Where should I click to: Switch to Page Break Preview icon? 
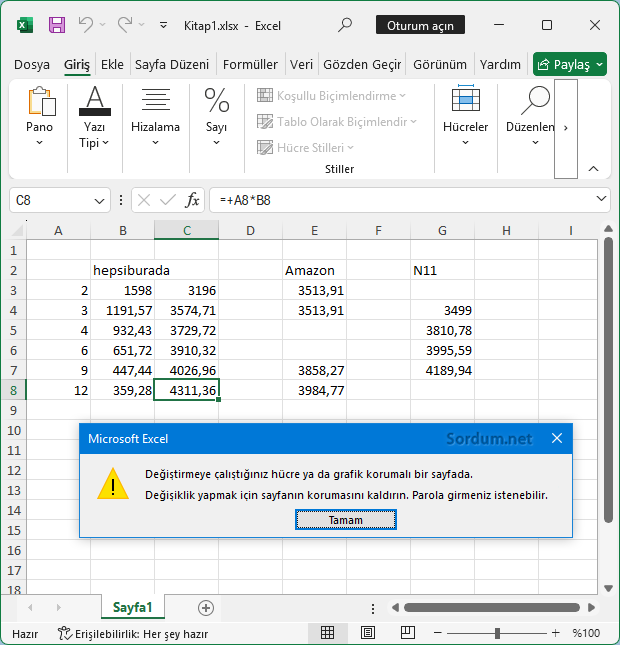pyautogui.click(x=408, y=633)
